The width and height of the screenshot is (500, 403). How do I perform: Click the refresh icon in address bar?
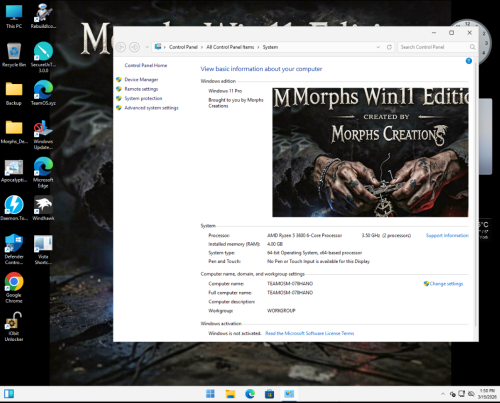(x=389, y=47)
